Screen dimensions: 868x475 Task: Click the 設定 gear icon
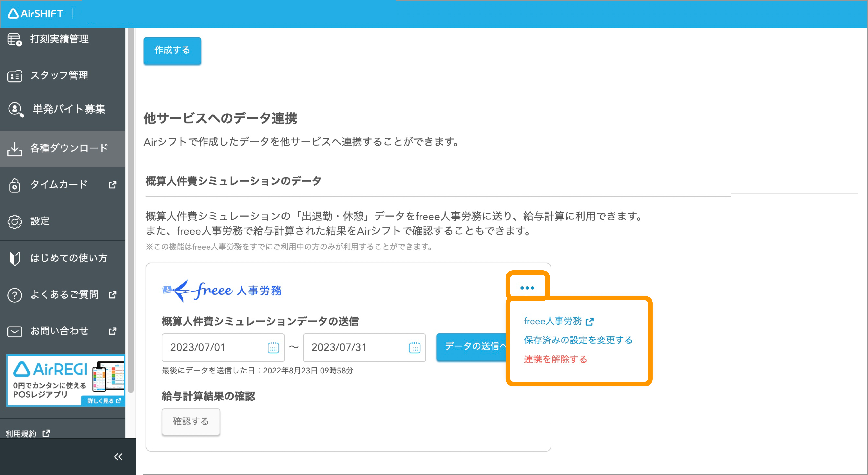tap(14, 222)
